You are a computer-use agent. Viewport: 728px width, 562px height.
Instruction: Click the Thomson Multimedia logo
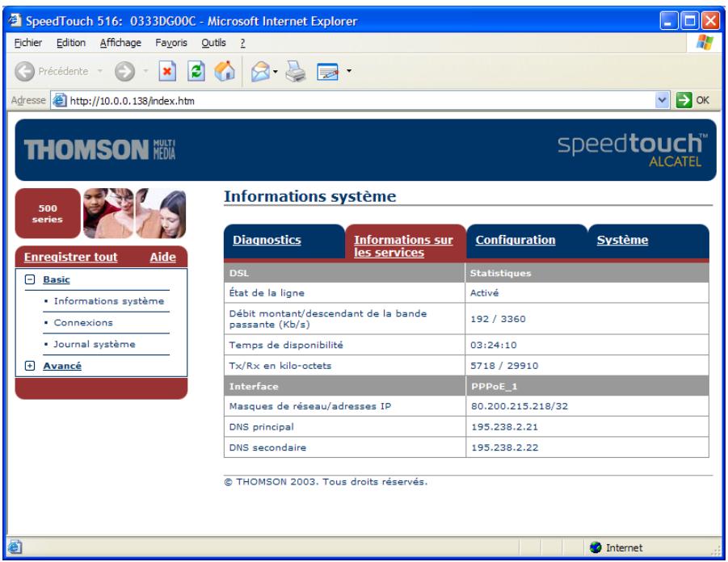[100, 149]
